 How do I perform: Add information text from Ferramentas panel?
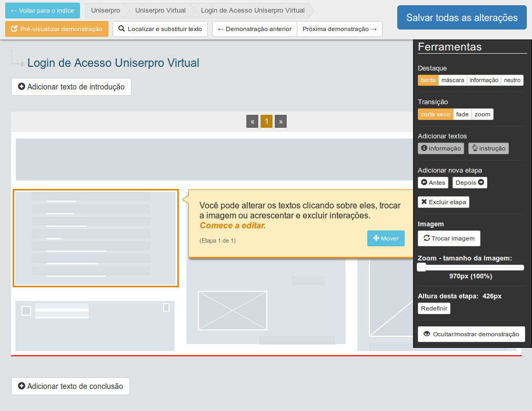pyautogui.click(x=441, y=148)
